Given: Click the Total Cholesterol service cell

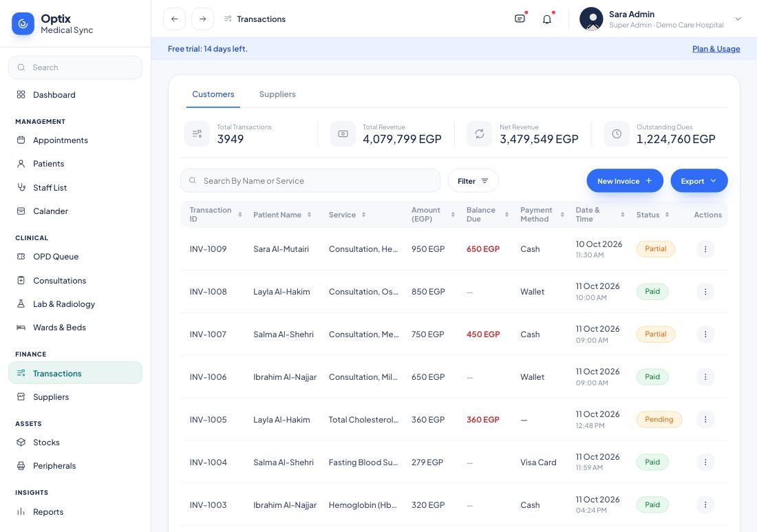Looking at the screenshot, I should click(x=363, y=420).
